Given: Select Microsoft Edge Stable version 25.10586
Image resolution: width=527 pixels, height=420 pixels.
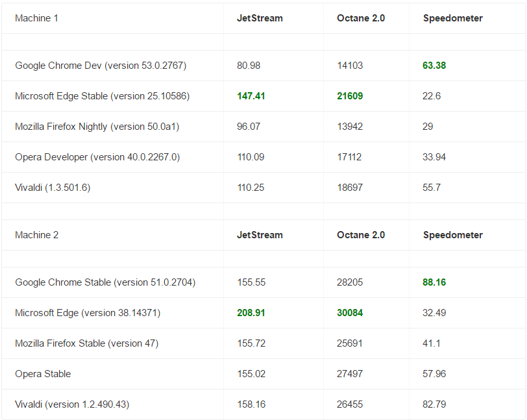Looking at the screenshot, I should 102,96.
